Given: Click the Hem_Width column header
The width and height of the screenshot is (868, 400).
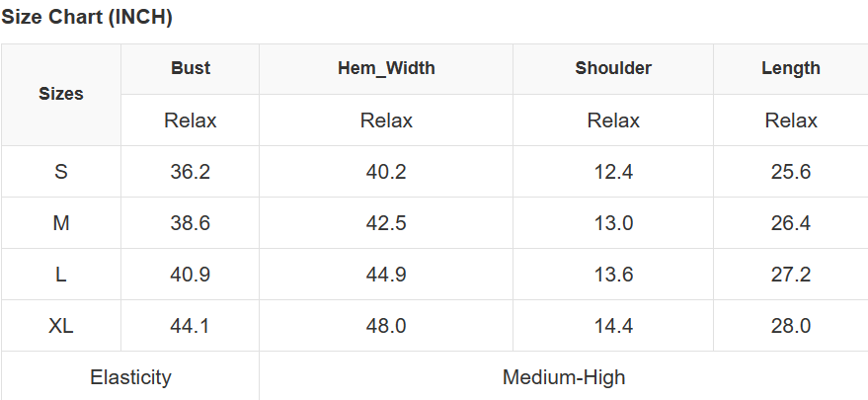Looking at the screenshot, I should coord(386,68).
